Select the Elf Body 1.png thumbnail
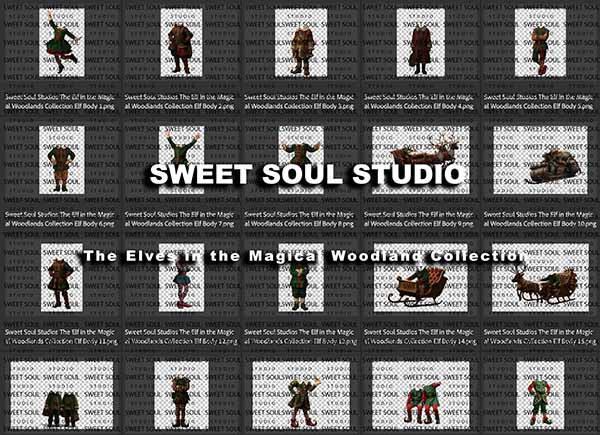 tap(62, 42)
